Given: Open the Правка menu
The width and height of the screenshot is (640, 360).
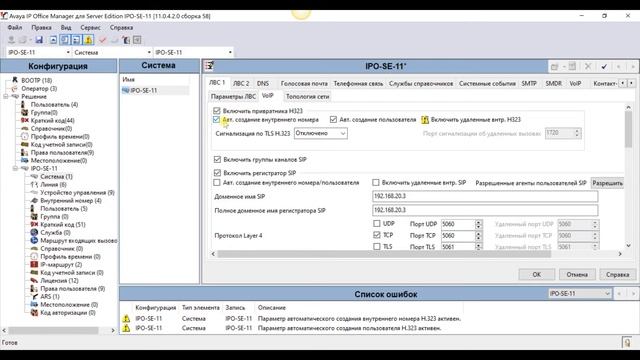Looking at the screenshot, I should pos(41,27).
